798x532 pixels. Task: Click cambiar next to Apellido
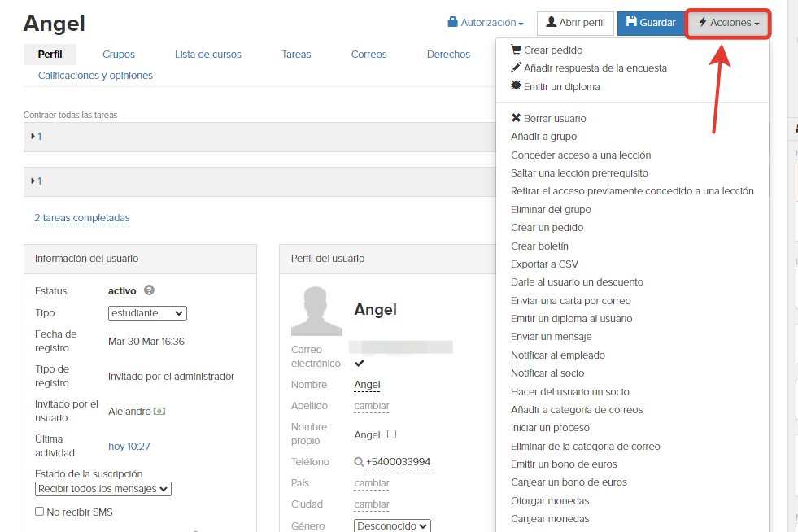tap(372, 406)
